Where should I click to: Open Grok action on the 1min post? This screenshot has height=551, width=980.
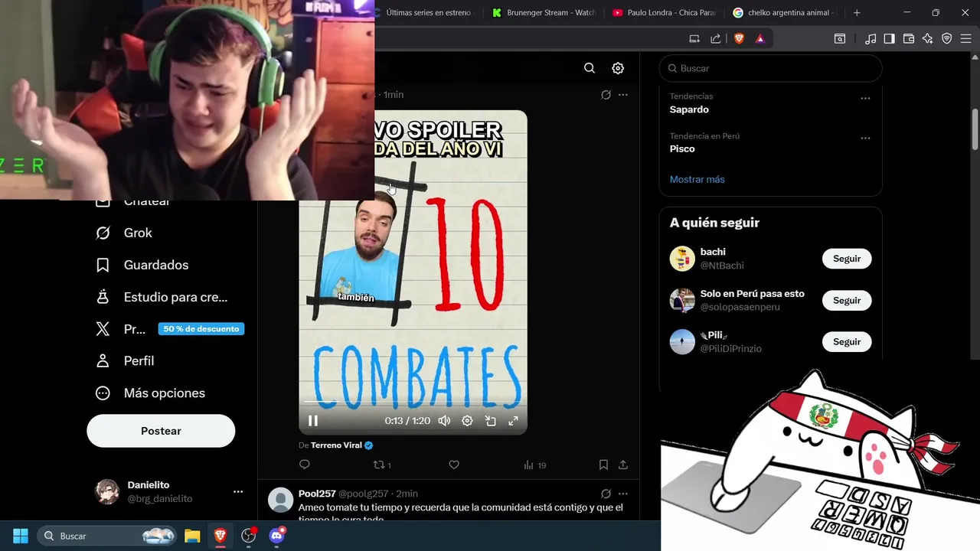[606, 94]
